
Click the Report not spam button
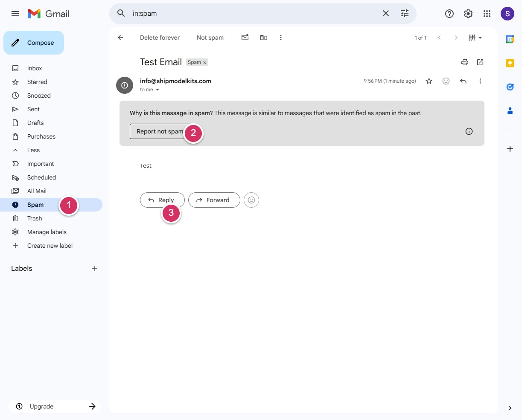coord(158,131)
